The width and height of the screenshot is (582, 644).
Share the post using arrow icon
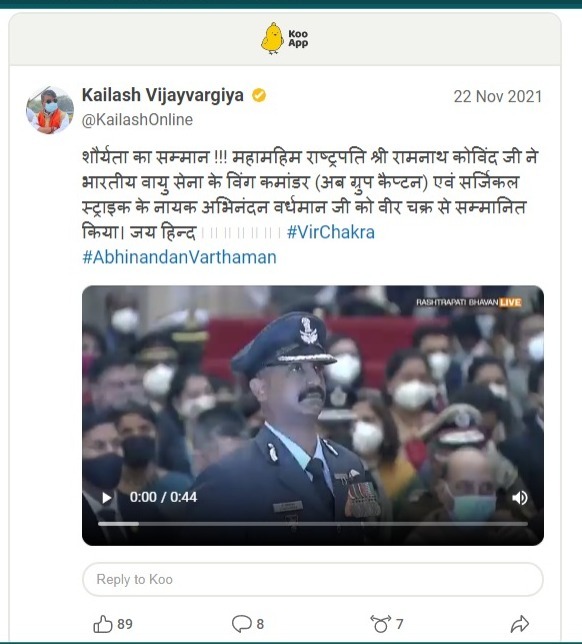tap(520, 624)
